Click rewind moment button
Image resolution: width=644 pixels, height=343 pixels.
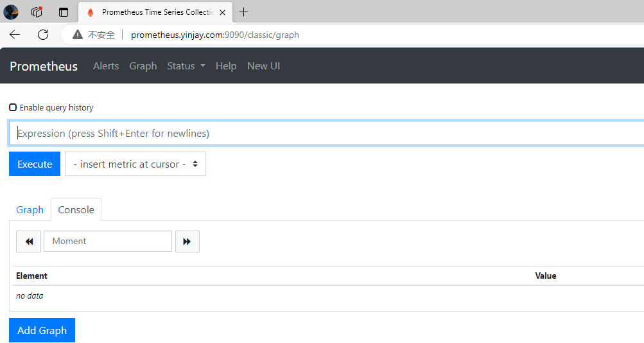(x=28, y=242)
